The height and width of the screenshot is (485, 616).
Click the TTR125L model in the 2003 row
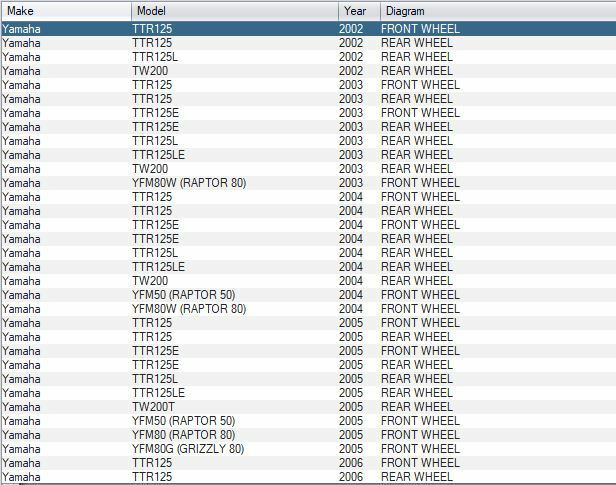click(155, 141)
